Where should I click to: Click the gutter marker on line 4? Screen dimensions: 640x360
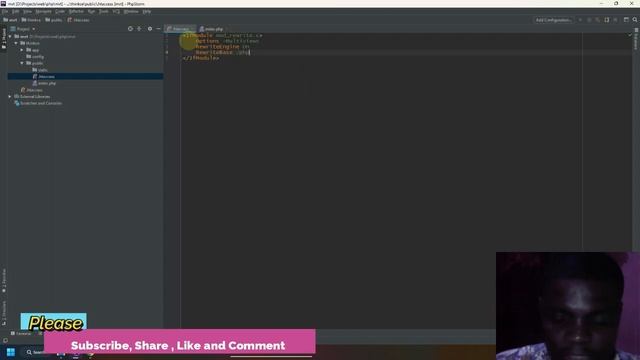pyautogui.click(x=167, y=53)
